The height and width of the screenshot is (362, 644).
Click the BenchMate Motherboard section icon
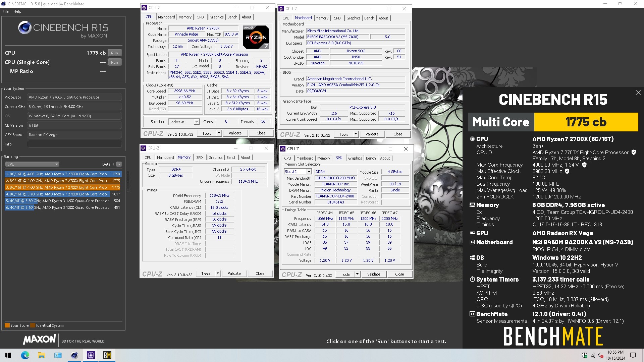click(472, 242)
